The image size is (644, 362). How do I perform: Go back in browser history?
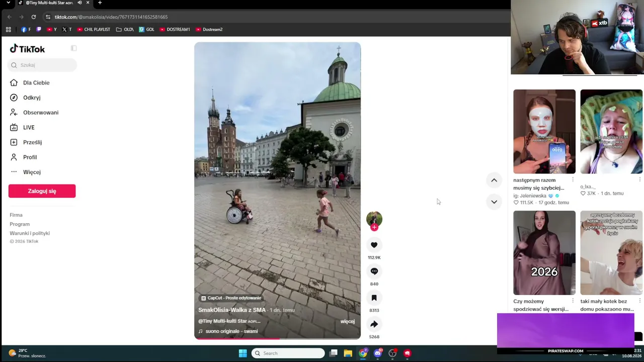click(9, 17)
